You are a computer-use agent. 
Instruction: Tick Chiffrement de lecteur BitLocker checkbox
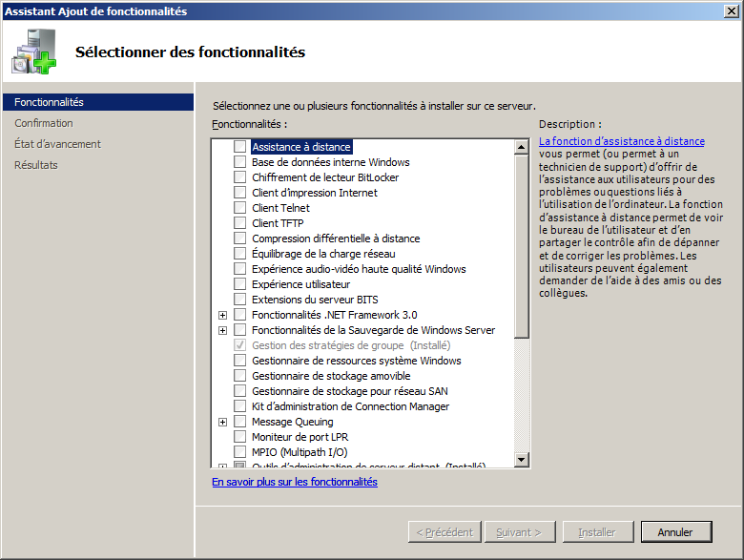click(x=239, y=177)
